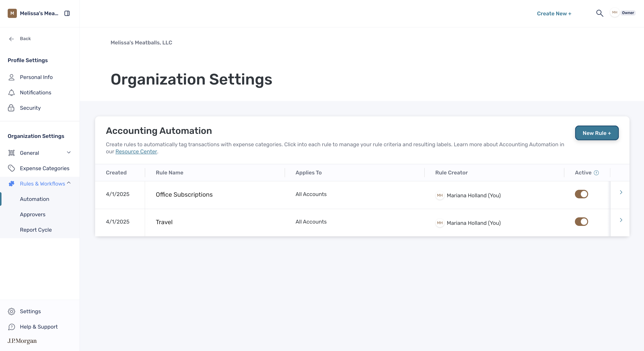Image resolution: width=644 pixels, height=351 pixels.
Task: Collapse the sidebar panel icon
Action: (67, 13)
